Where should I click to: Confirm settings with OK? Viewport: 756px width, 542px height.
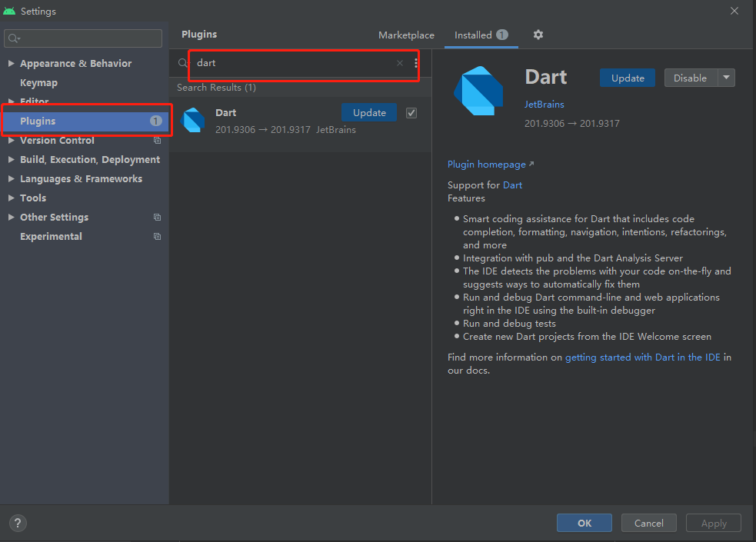pyautogui.click(x=584, y=523)
